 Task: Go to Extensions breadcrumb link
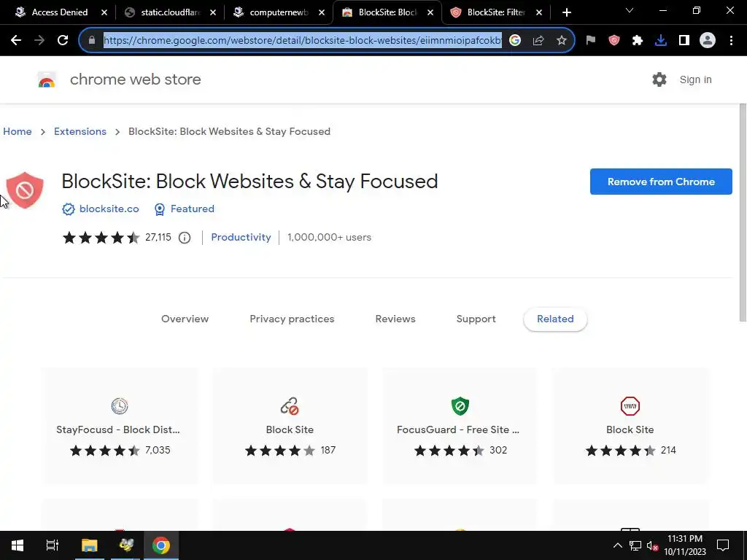pyautogui.click(x=80, y=131)
